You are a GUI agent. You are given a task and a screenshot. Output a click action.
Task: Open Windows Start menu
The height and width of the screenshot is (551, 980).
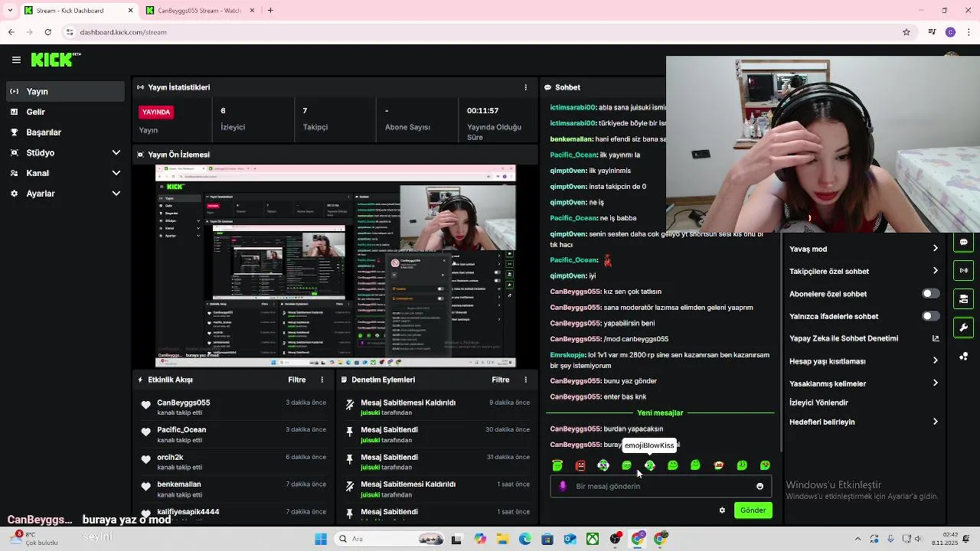coord(321,539)
